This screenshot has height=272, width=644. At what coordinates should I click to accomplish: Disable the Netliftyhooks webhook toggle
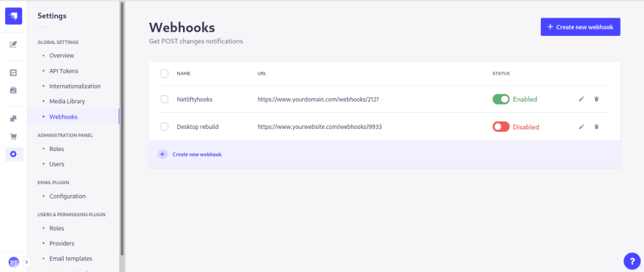coord(501,99)
